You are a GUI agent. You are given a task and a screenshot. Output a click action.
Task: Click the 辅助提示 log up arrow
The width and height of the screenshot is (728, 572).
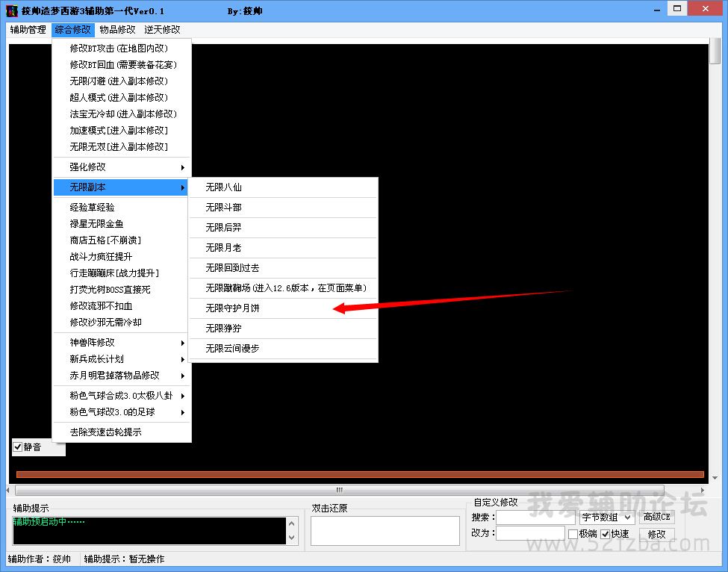coord(291,523)
